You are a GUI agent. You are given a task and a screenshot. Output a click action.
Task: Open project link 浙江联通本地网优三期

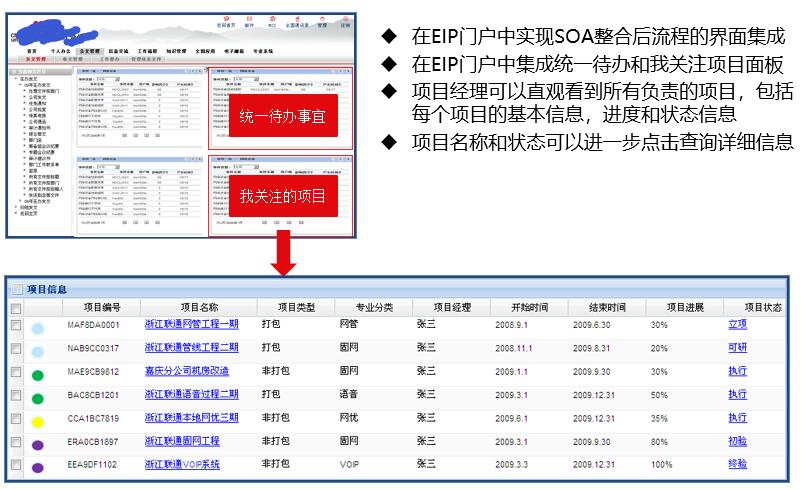[x=192, y=418]
